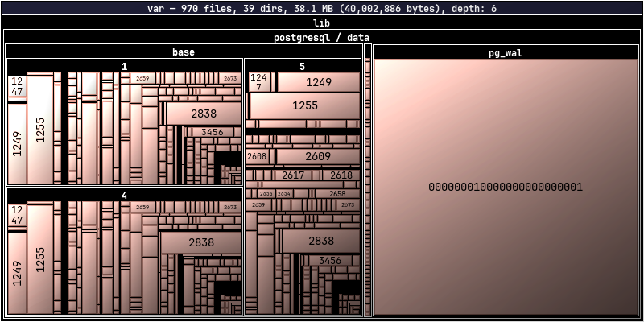The width and height of the screenshot is (644, 322).
Task: Click file 2659 in directory 1
Action: click(142, 78)
